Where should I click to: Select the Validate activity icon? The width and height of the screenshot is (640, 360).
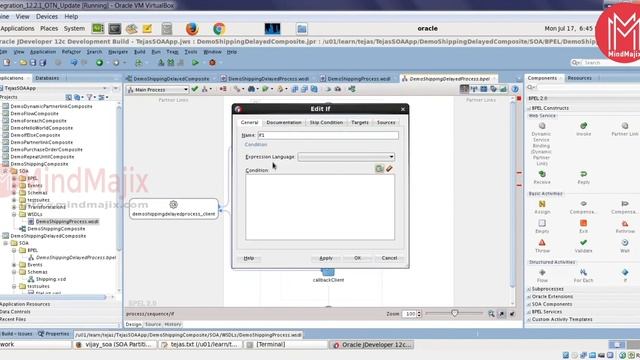[583, 242]
